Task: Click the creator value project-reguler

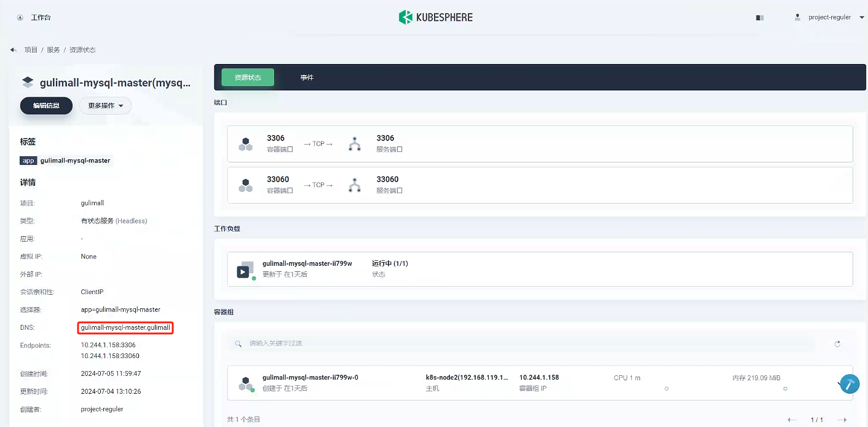Action: tap(102, 409)
